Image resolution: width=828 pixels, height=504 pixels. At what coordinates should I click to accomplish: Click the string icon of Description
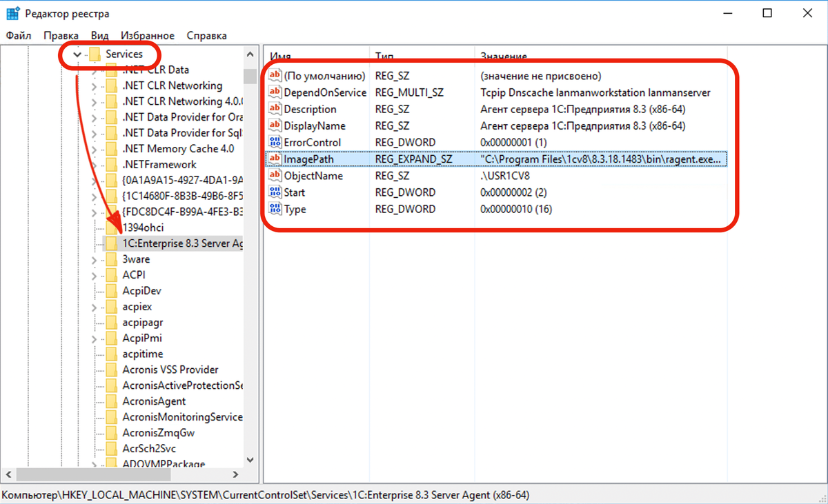click(x=275, y=109)
